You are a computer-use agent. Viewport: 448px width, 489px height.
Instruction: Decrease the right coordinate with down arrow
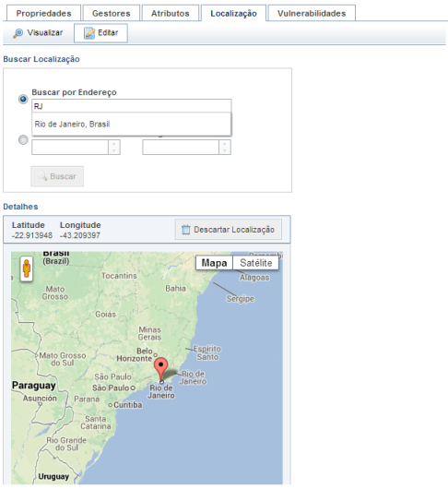click(225, 150)
